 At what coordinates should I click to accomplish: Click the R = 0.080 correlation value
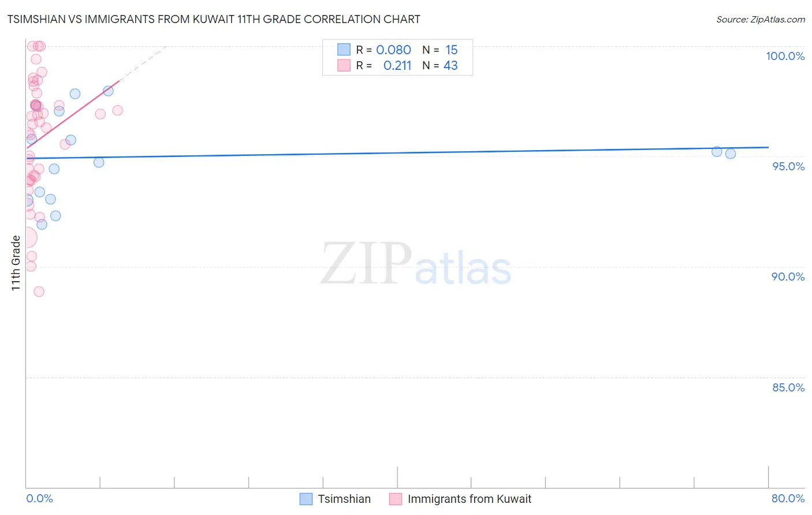tap(393, 50)
